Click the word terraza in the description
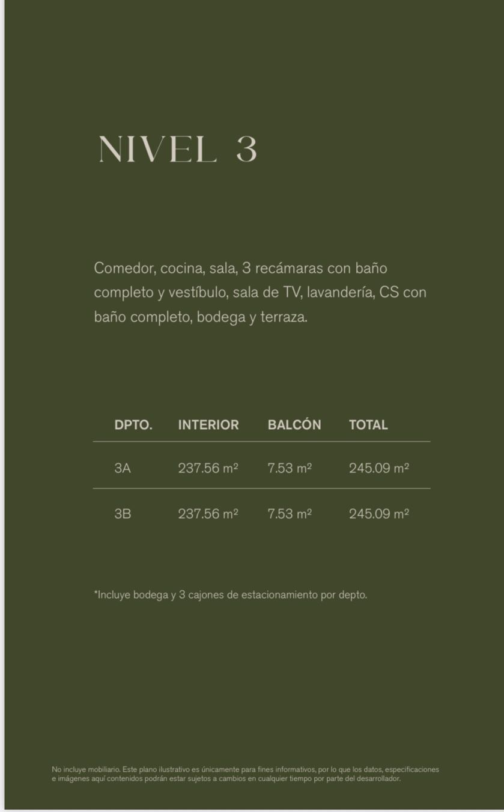Screen dimensions: 504x812 283,317
